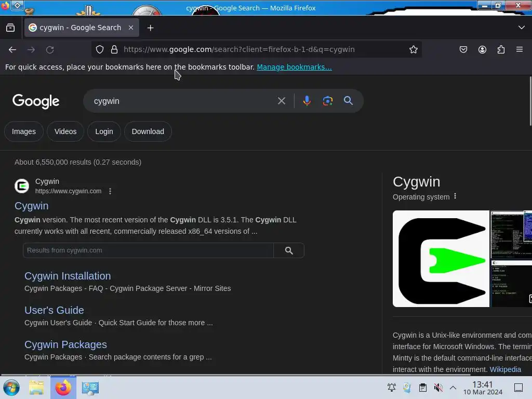Open the Save to Pocket button

pyautogui.click(x=463, y=49)
